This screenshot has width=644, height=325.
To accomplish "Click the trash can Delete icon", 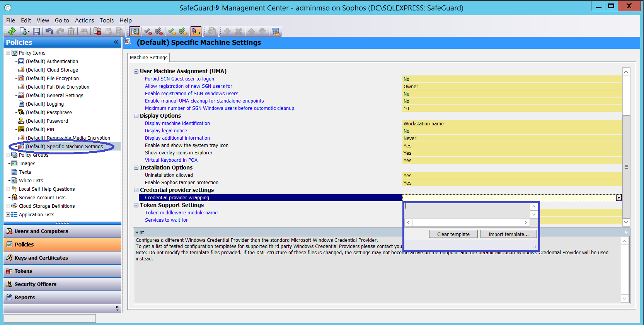I will [71, 31].
